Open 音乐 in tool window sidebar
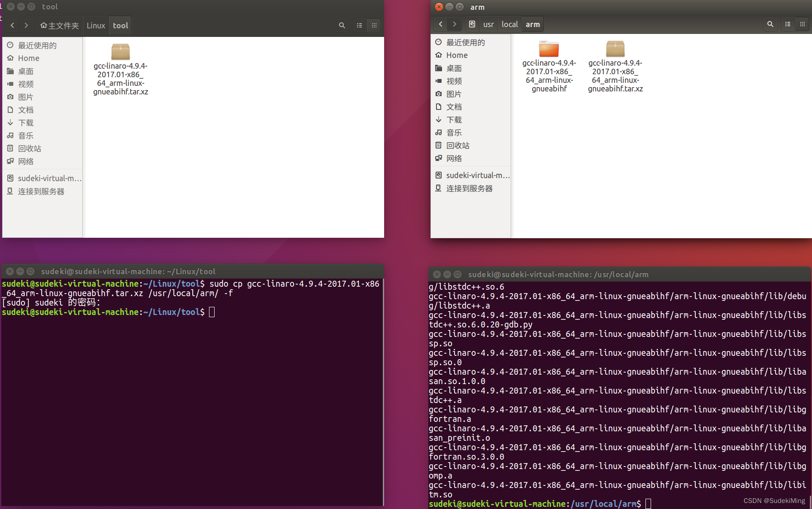Screen dimensions: 812x509 tap(42, 135)
